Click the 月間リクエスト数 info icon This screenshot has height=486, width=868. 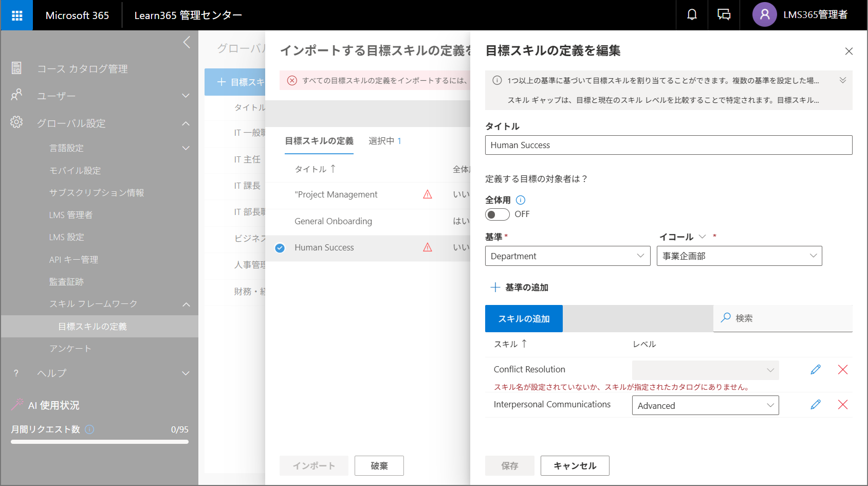click(x=89, y=429)
